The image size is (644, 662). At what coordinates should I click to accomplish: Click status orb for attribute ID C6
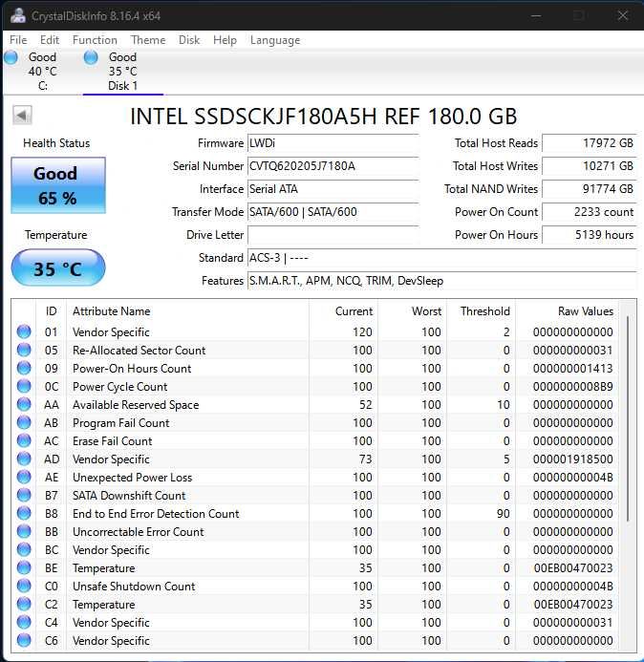24,640
